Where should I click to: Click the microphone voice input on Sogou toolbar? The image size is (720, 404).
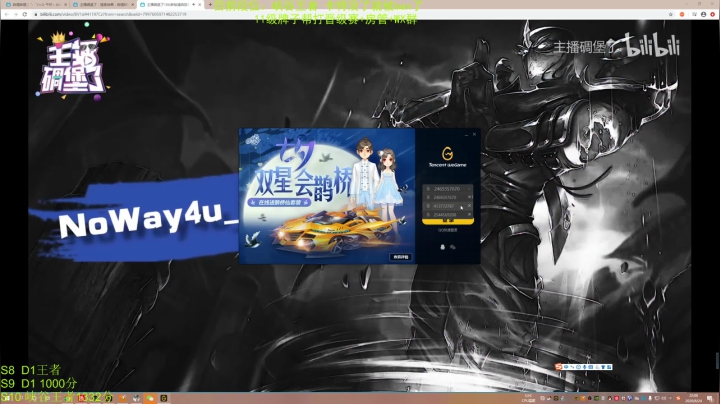[585, 367]
